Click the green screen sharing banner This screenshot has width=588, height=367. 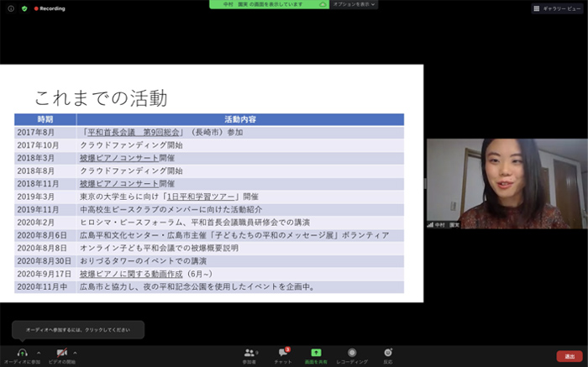(x=270, y=4)
